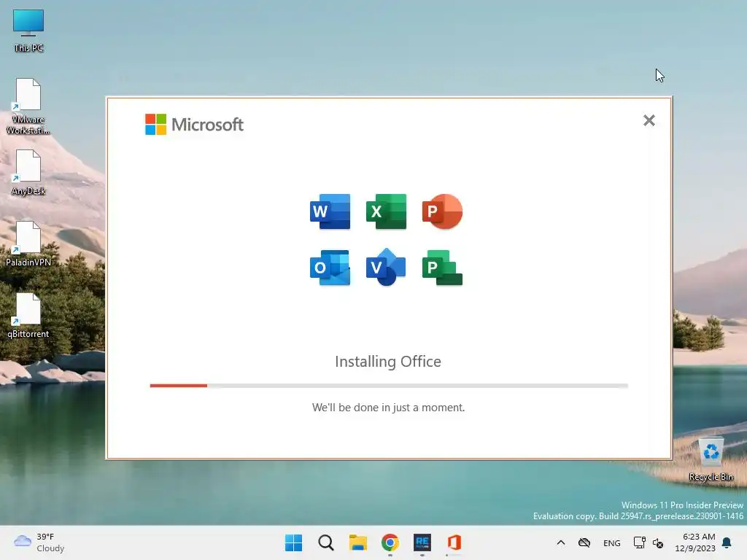Viewport: 747px width, 560px height.
Task: Select the This PC desktop icon
Action: pos(28,31)
